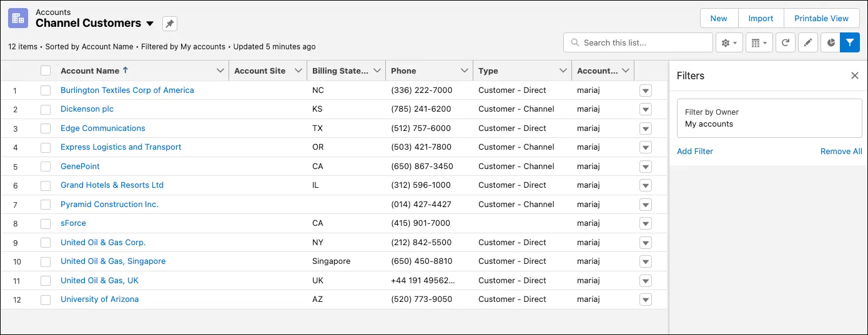
Task: Focus the Search this list field
Action: coord(638,42)
